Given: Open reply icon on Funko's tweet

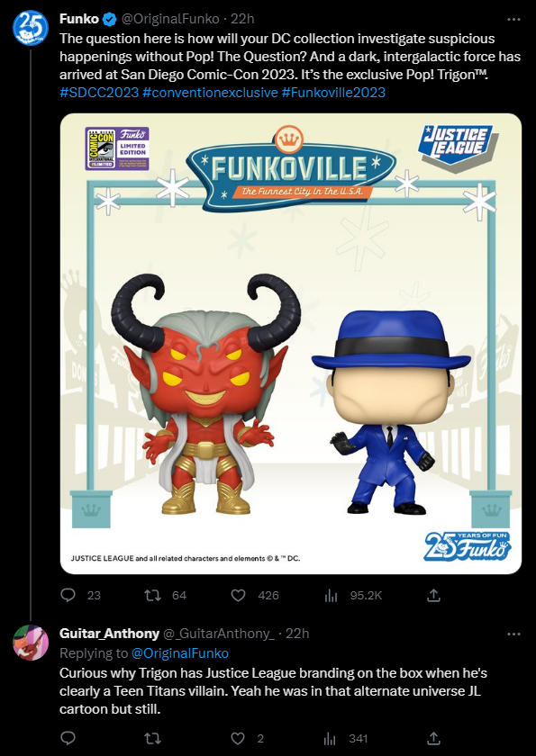Looking at the screenshot, I should [68, 595].
